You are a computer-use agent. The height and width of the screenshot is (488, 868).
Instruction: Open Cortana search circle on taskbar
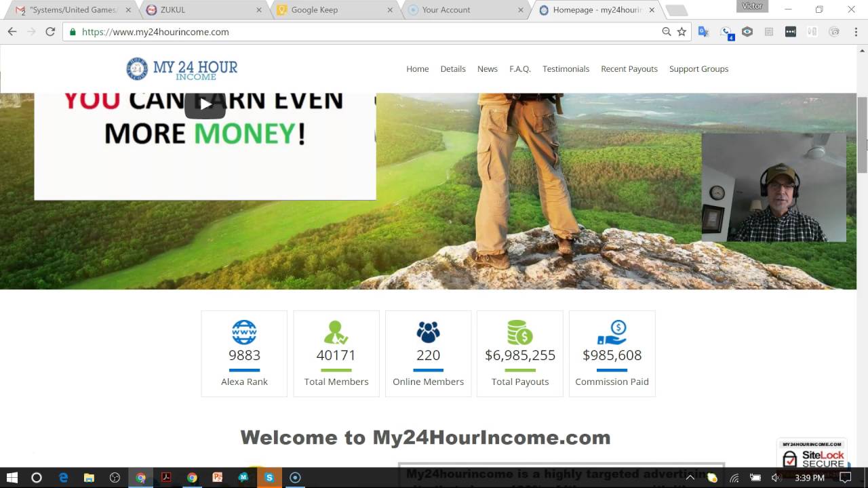[37, 478]
